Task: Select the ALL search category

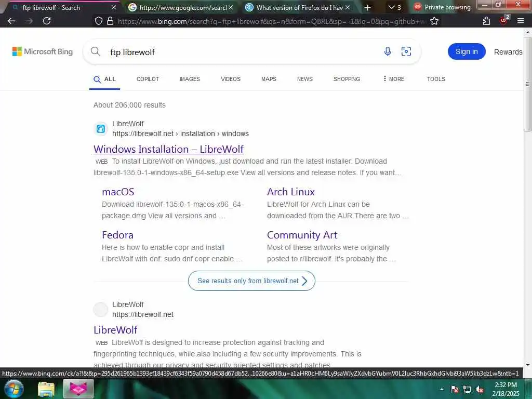Action: pyautogui.click(x=105, y=79)
